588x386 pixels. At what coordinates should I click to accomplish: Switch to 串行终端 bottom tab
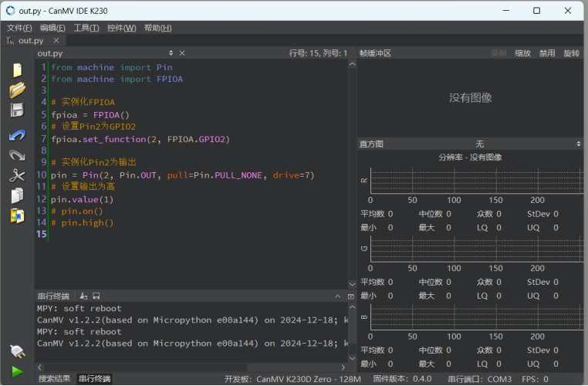click(x=94, y=379)
